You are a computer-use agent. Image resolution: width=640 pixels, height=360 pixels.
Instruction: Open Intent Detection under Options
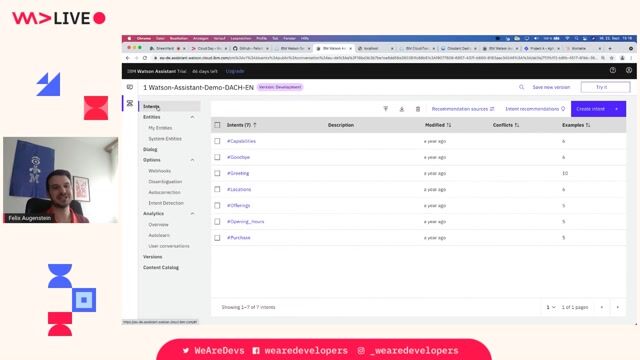[166, 203]
